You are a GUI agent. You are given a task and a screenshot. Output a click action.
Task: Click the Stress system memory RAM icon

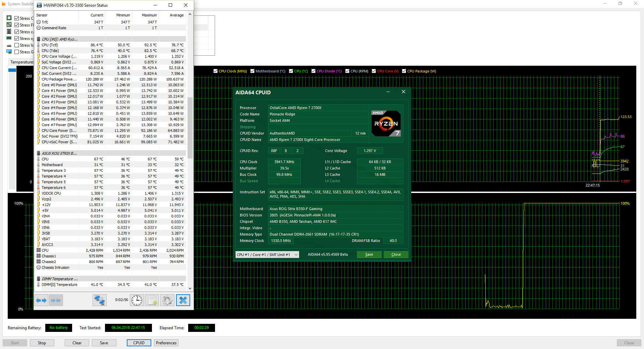point(9,38)
